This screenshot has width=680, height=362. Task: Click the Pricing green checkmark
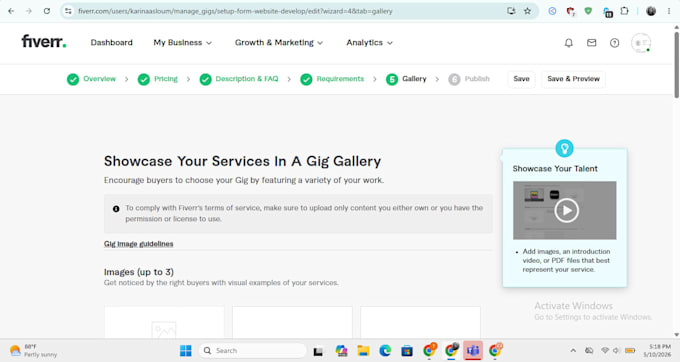tap(144, 79)
